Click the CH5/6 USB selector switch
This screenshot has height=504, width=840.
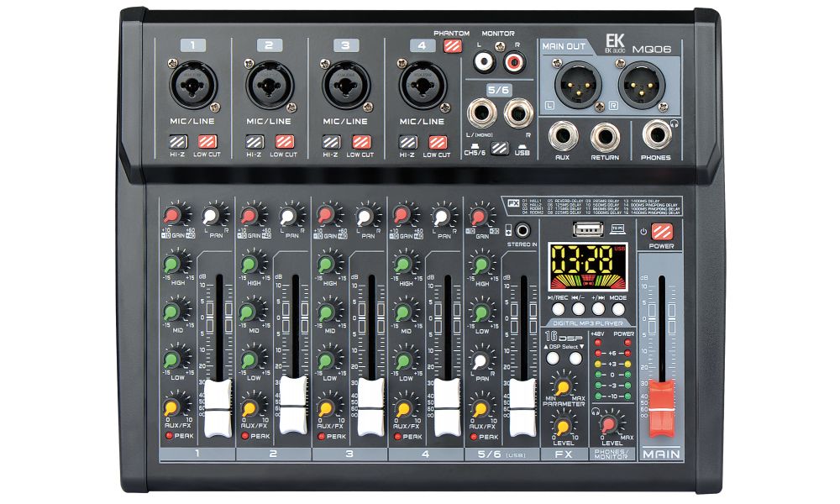(x=499, y=148)
